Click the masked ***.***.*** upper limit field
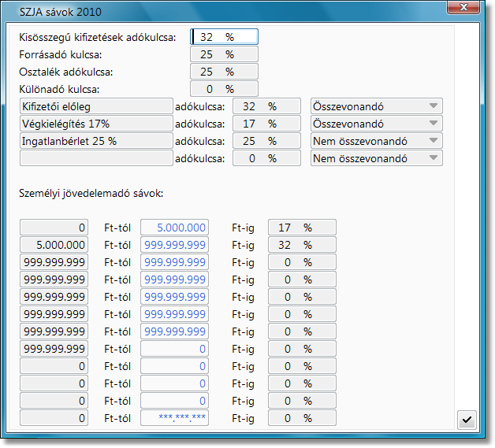495x448 pixels. coord(174,418)
